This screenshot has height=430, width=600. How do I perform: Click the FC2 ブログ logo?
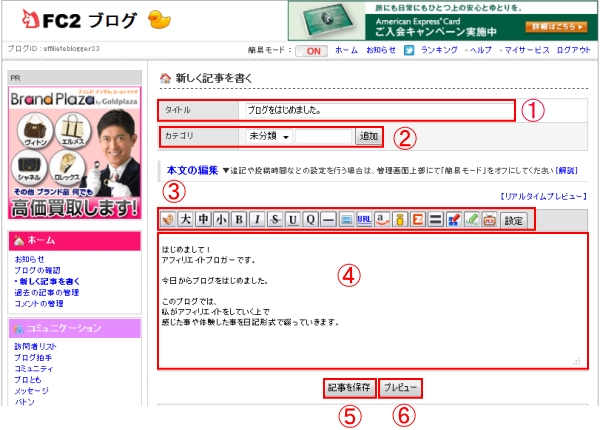click(x=79, y=20)
